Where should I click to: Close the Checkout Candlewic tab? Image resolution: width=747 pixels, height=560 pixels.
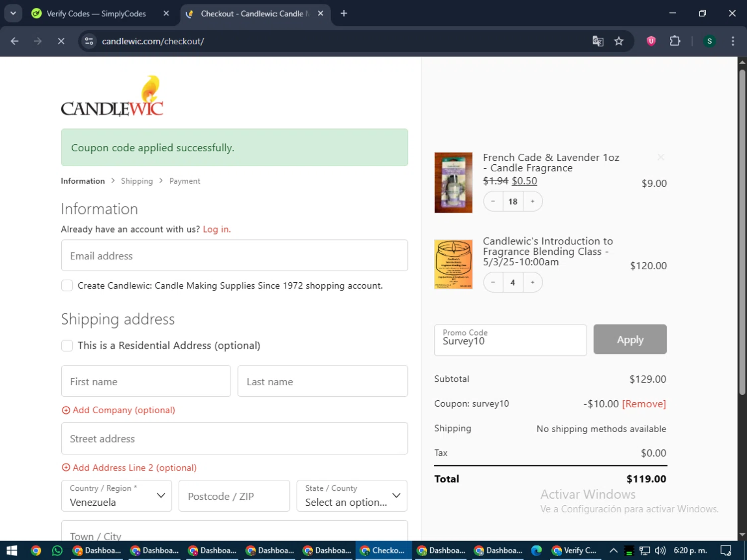pos(321,13)
